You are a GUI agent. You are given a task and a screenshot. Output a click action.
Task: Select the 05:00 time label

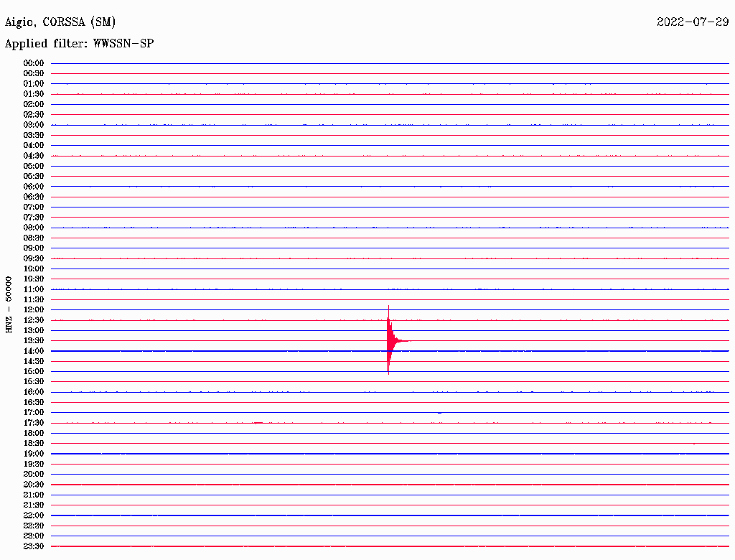(34, 166)
